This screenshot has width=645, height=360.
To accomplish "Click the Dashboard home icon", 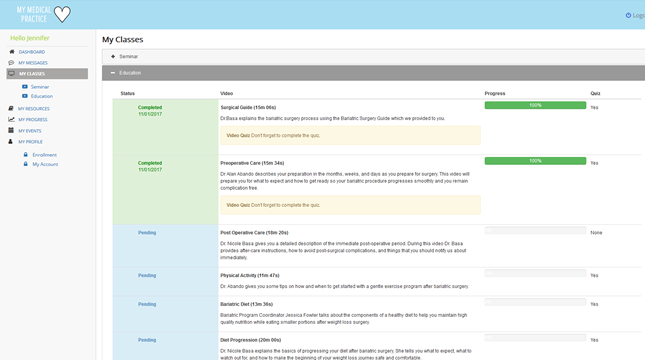I will [x=12, y=52].
